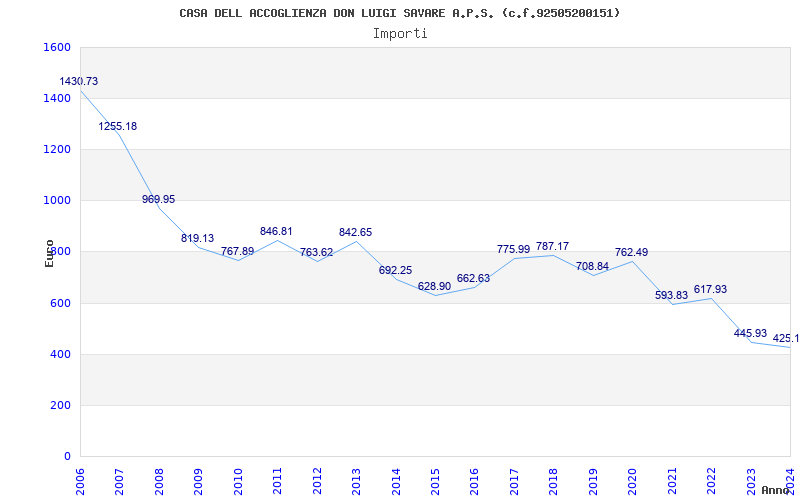Click the 'Importi' subtitle
The height and width of the screenshot is (500, 800).
point(400,34)
